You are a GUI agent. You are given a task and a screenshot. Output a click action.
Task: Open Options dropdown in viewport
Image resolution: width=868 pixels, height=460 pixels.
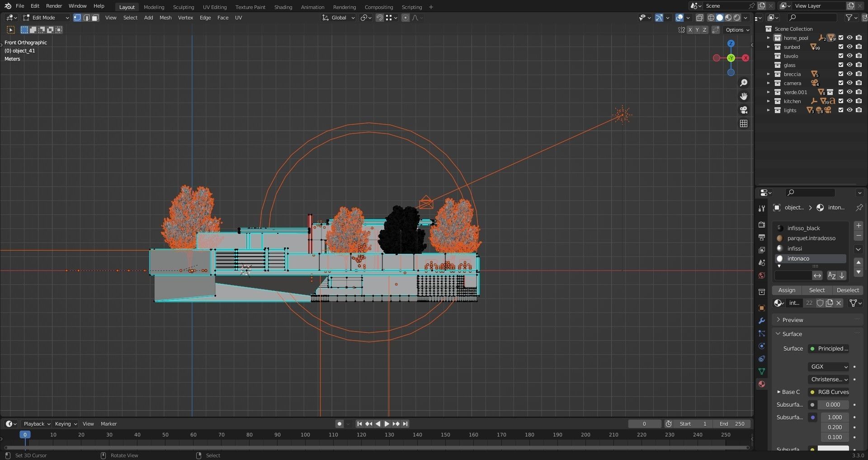[737, 30]
